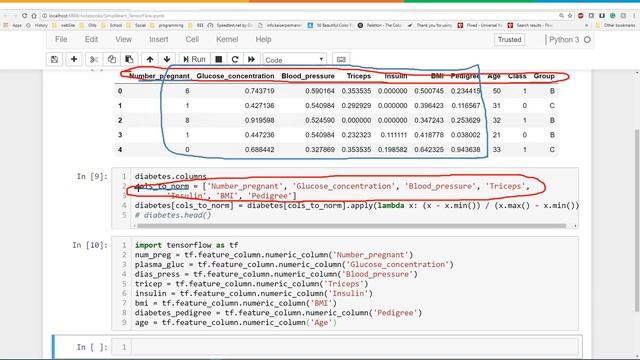This screenshot has width=640, height=360.
Task: Click the horizontal scrollbar of cell In [9]
Action: pyautogui.click(x=351, y=226)
